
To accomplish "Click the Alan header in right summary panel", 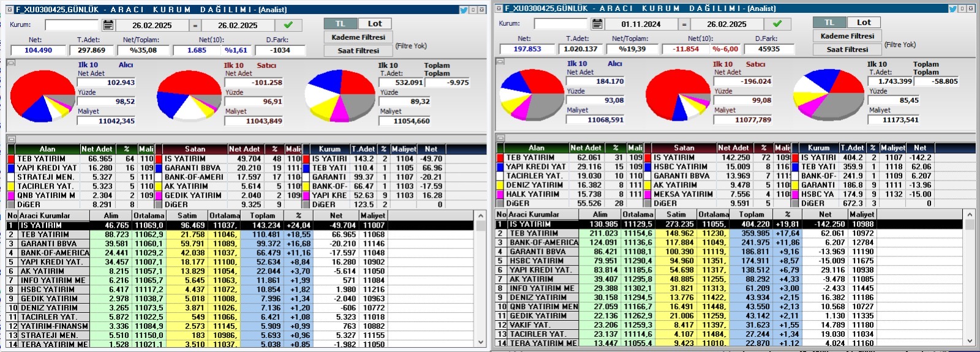I will pyautogui.click(x=537, y=148).
